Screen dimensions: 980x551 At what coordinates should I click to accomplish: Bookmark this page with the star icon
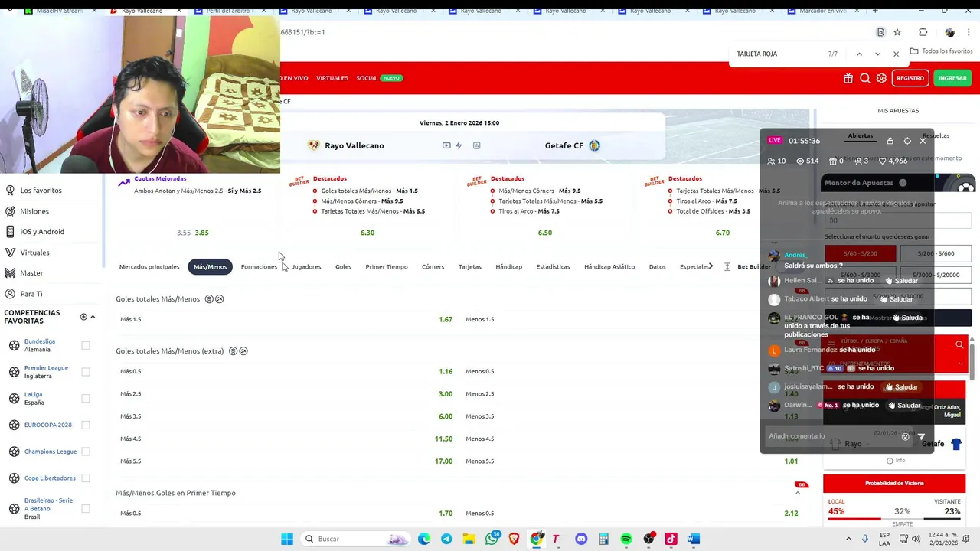point(897,32)
